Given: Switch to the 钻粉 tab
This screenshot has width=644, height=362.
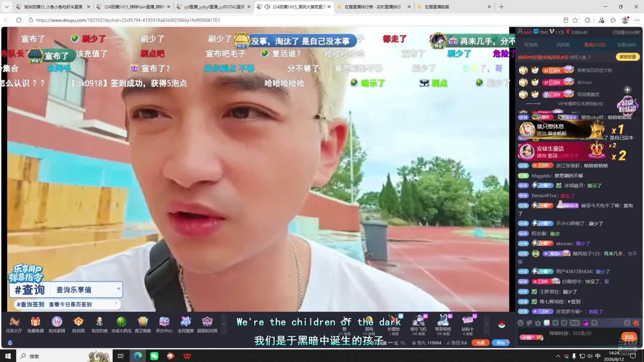Looking at the screenshot, I should (626, 45).
